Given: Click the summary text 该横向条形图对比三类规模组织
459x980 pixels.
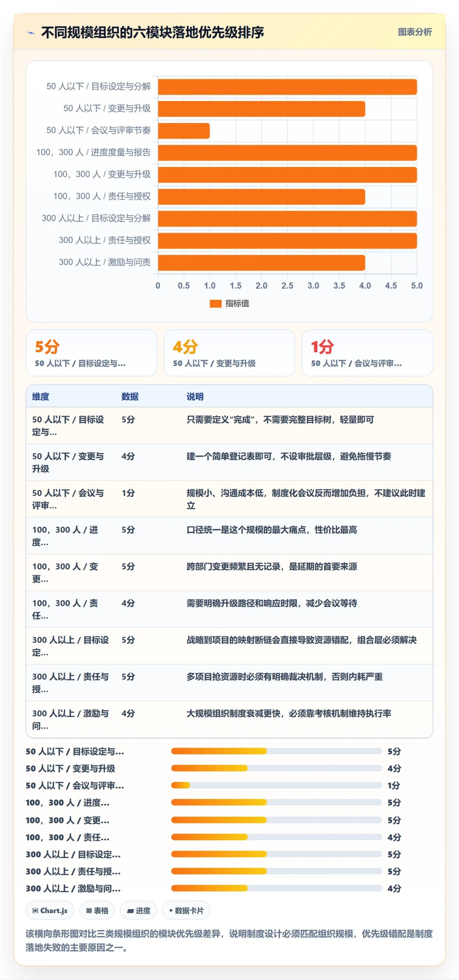Looking at the screenshot, I should coord(123,934).
